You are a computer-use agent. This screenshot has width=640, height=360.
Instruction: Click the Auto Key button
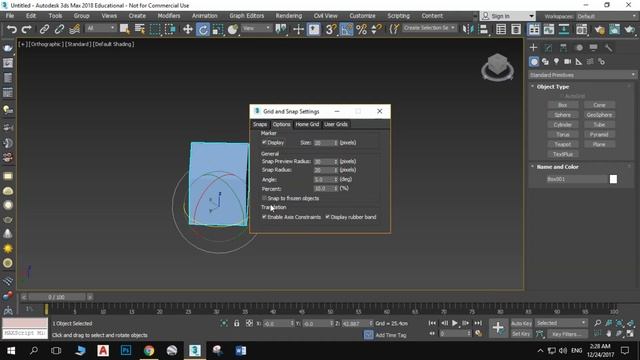tap(521, 323)
